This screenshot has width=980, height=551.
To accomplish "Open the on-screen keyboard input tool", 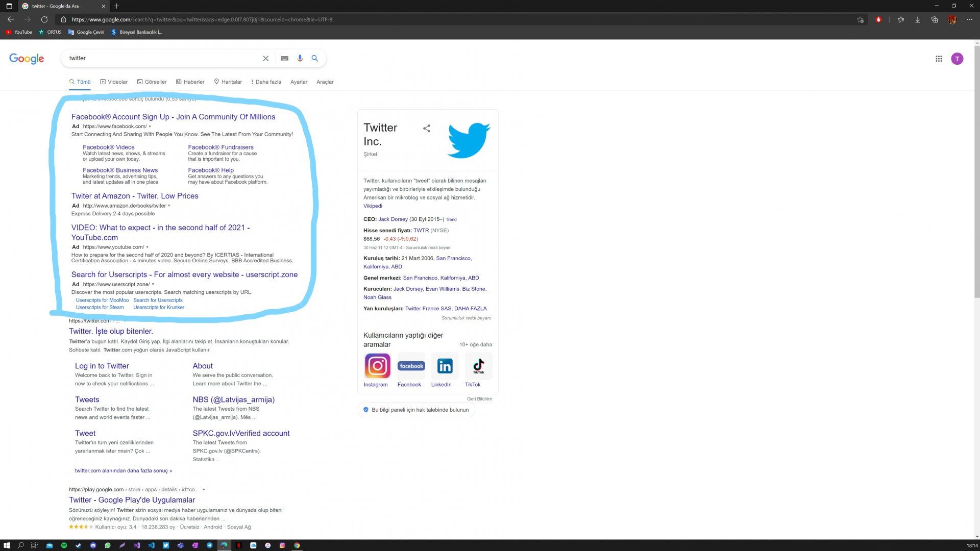I will click(284, 58).
